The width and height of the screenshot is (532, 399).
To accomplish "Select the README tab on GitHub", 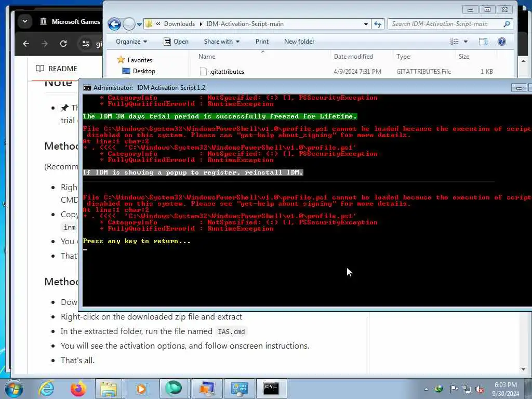I will (x=57, y=69).
